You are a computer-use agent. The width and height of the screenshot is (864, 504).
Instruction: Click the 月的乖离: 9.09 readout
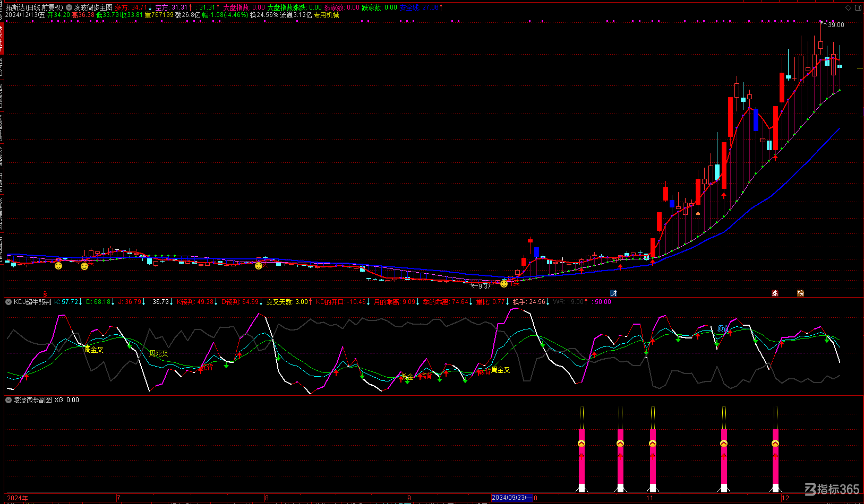pyautogui.click(x=395, y=302)
